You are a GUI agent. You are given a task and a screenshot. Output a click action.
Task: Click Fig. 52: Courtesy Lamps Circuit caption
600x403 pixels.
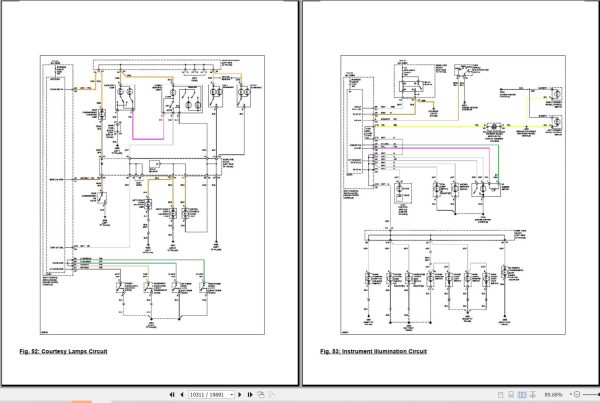(64, 351)
